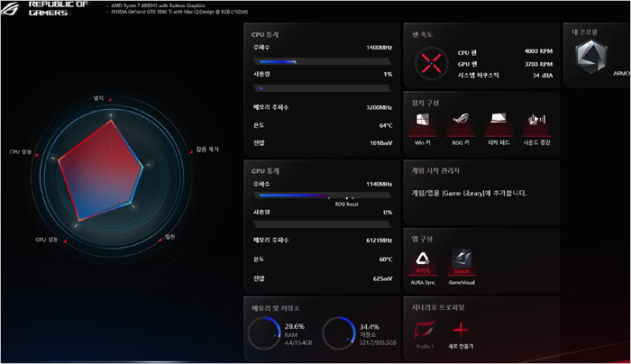Viewport: 631px width, 364px height.
Task: Click the 사운드 증강 icon
Action: [537, 123]
